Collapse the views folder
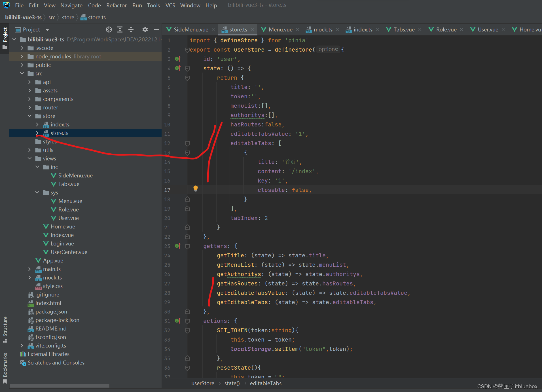The height and width of the screenshot is (392, 542). coord(30,158)
